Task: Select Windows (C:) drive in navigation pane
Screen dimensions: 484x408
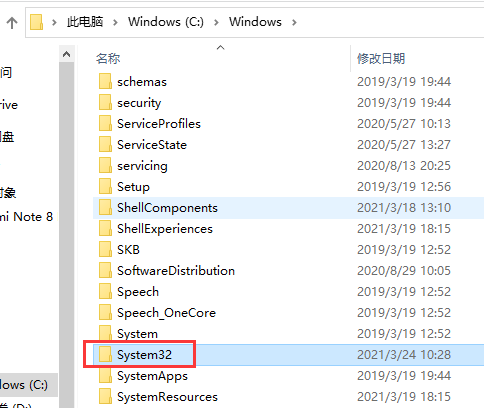Action: pyautogui.click(x=24, y=385)
